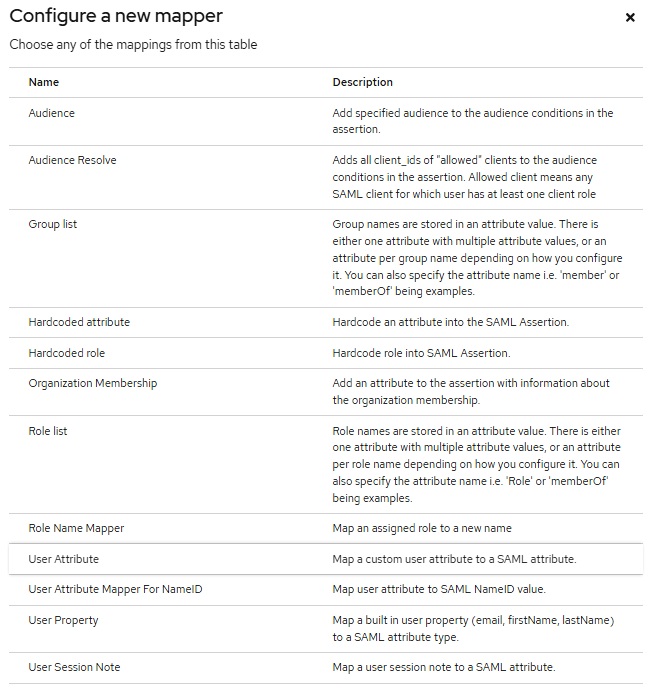Click description 'Map an assigned role to a new name'

tap(422, 528)
